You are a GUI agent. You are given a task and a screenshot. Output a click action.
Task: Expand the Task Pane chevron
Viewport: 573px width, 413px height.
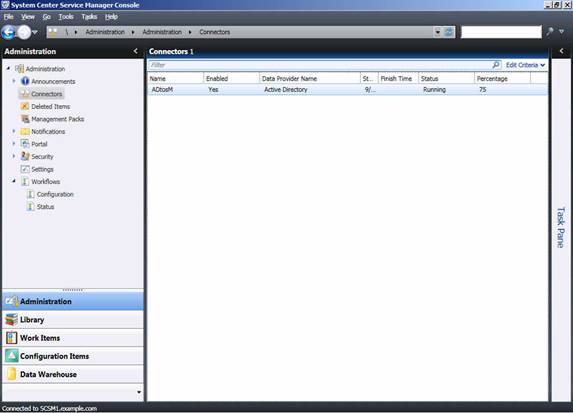pyautogui.click(x=562, y=51)
